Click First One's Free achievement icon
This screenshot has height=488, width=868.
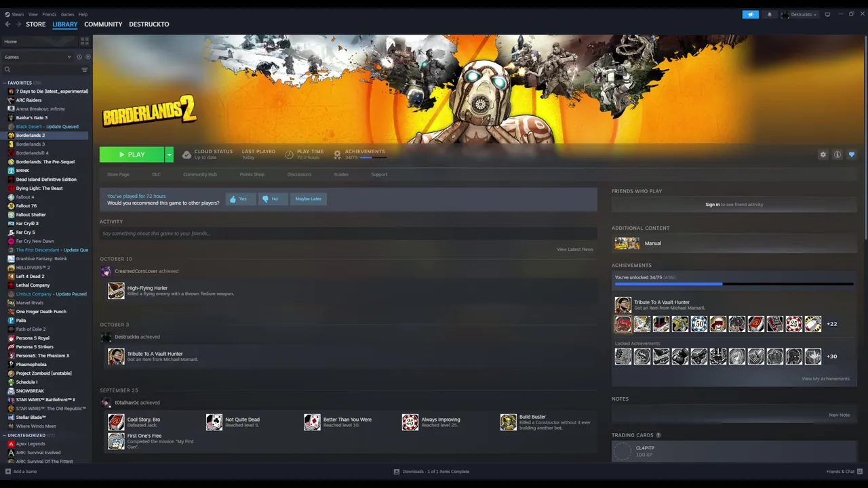coord(116,441)
